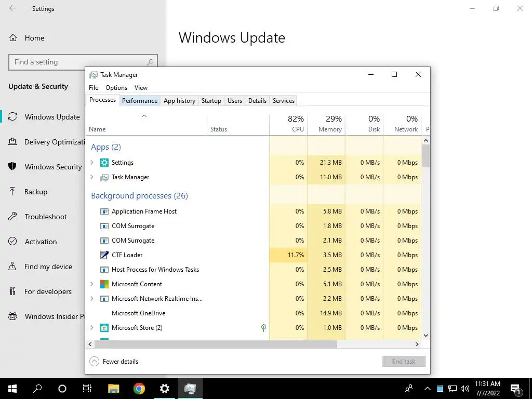
Task: Click the Microsoft Network Realtime Ins... icon
Action: 104,299
